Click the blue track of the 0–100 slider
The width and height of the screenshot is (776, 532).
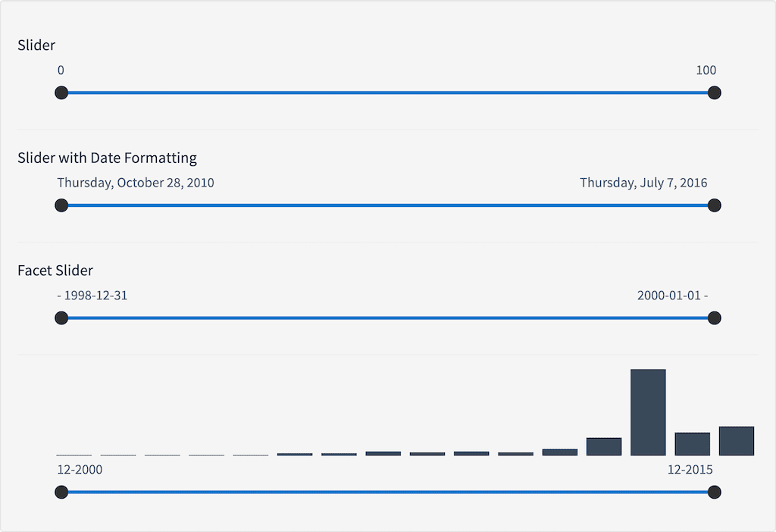386,93
